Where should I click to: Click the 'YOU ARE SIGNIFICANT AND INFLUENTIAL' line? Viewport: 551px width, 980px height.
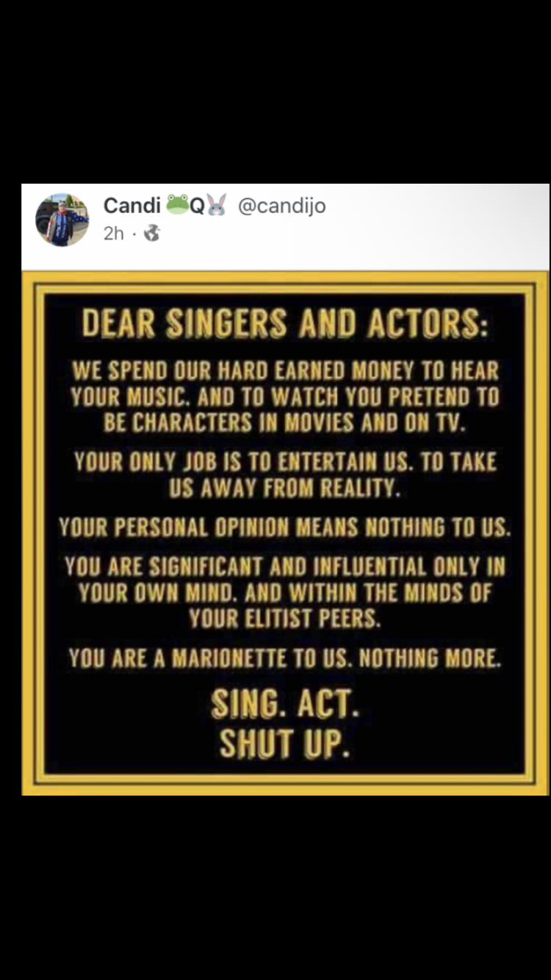pyautogui.click(x=284, y=566)
